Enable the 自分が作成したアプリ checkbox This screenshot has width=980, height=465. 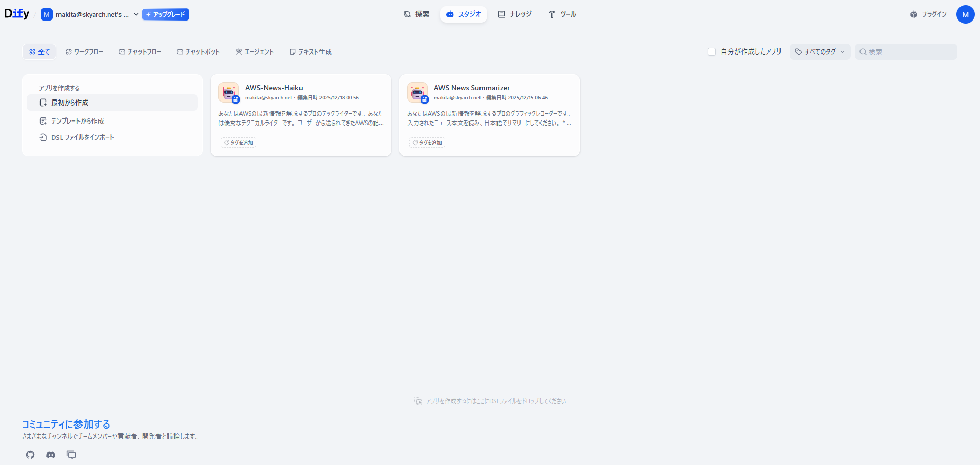tap(712, 52)
